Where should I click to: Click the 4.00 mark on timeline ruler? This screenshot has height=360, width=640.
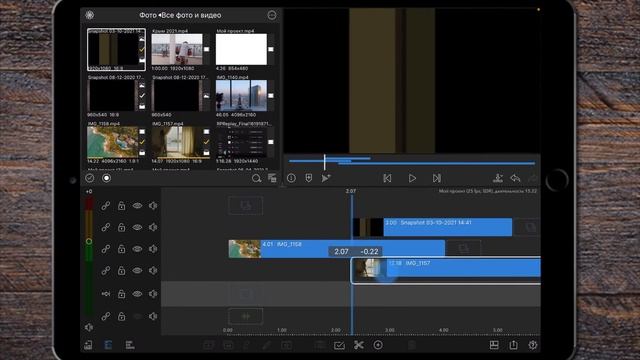coord(444,330)
